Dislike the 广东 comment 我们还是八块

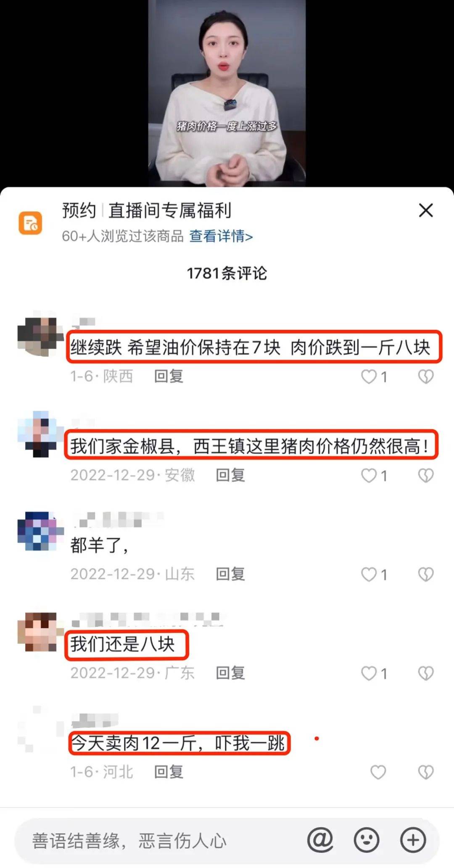(x=425, y=673)
